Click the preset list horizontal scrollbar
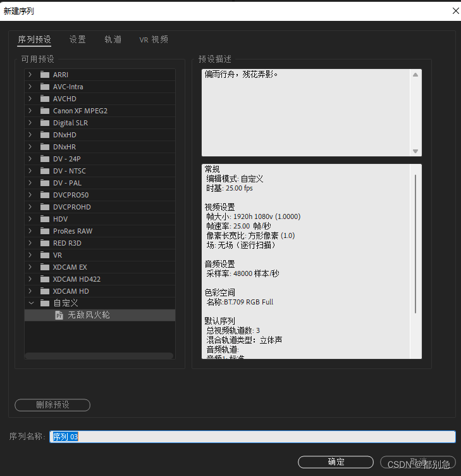The image size is (461, 476). pyautogui.click(x=99, y=356)
